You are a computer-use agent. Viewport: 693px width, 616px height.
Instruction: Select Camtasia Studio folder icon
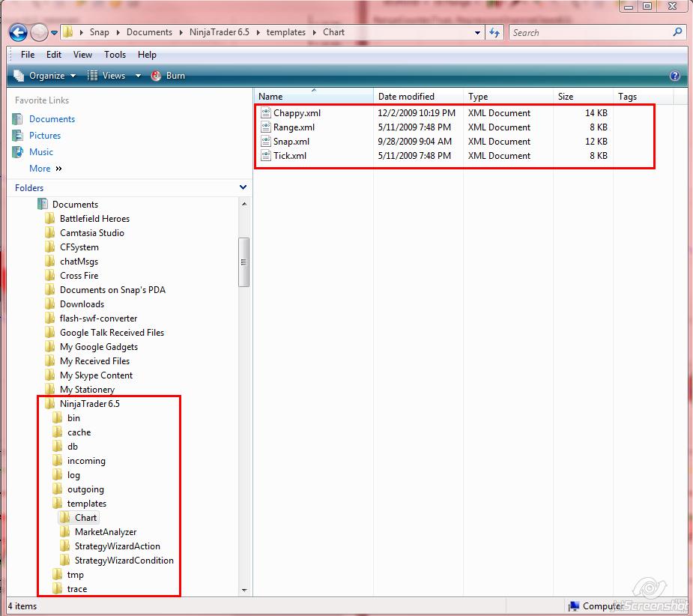pyautogui.click(x=50, y=232)
